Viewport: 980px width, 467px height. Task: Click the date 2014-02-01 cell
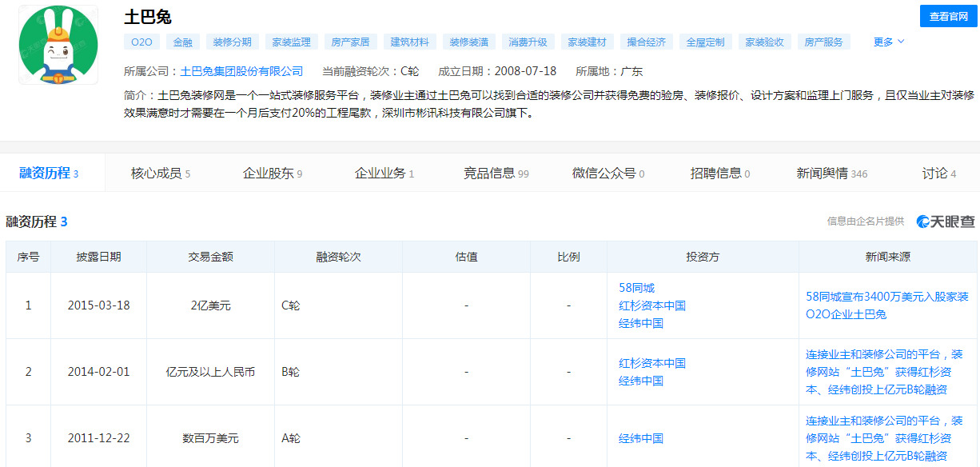tap(99, 372)
